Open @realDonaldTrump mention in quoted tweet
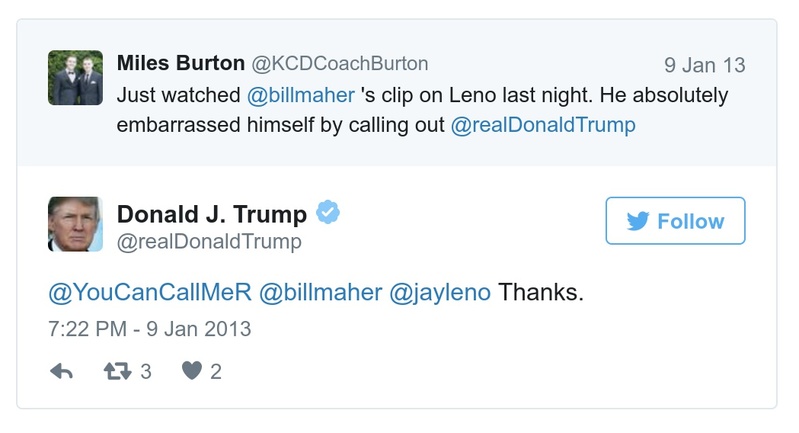 point(543,126)
